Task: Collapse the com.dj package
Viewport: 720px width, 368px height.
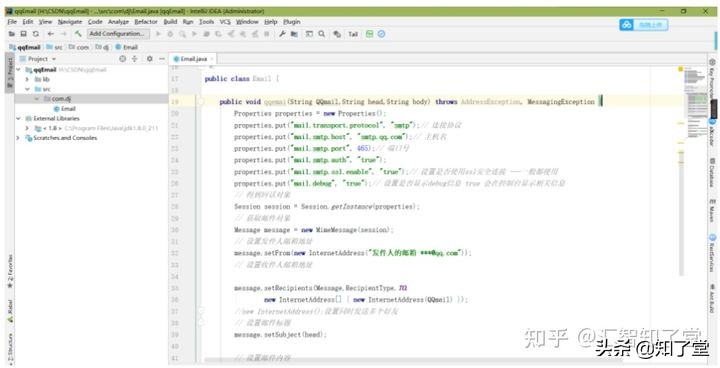Action: (37, 99)
